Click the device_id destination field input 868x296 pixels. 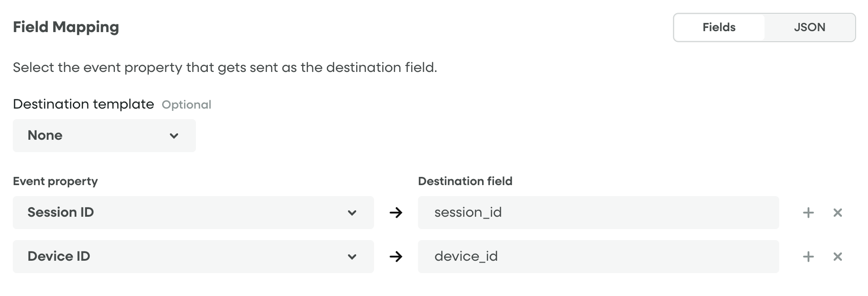[598, 257]
